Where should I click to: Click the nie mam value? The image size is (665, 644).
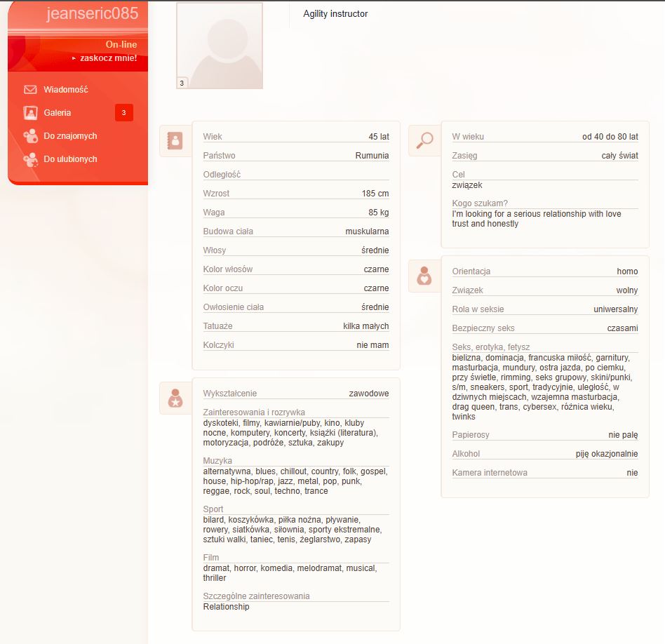click(372, 345)
